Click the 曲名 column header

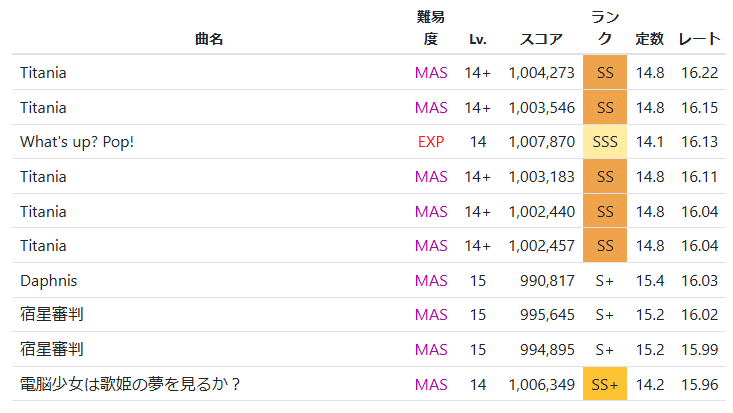coord(208,39)
